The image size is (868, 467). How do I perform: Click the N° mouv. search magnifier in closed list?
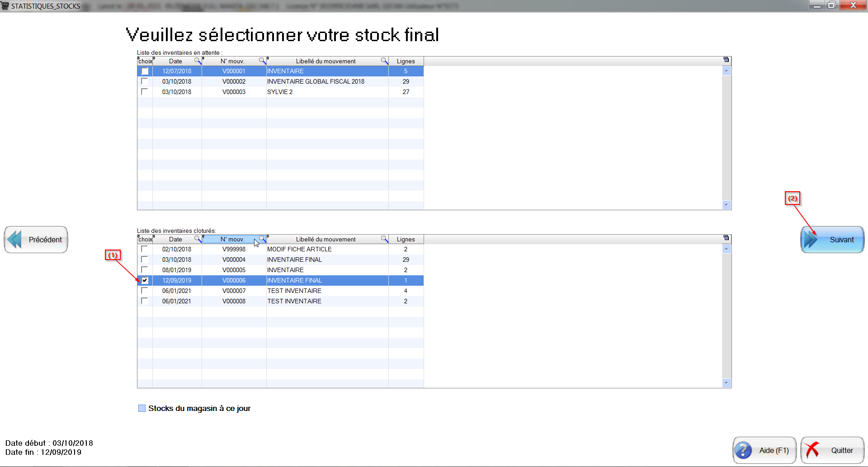coord(262,239)
